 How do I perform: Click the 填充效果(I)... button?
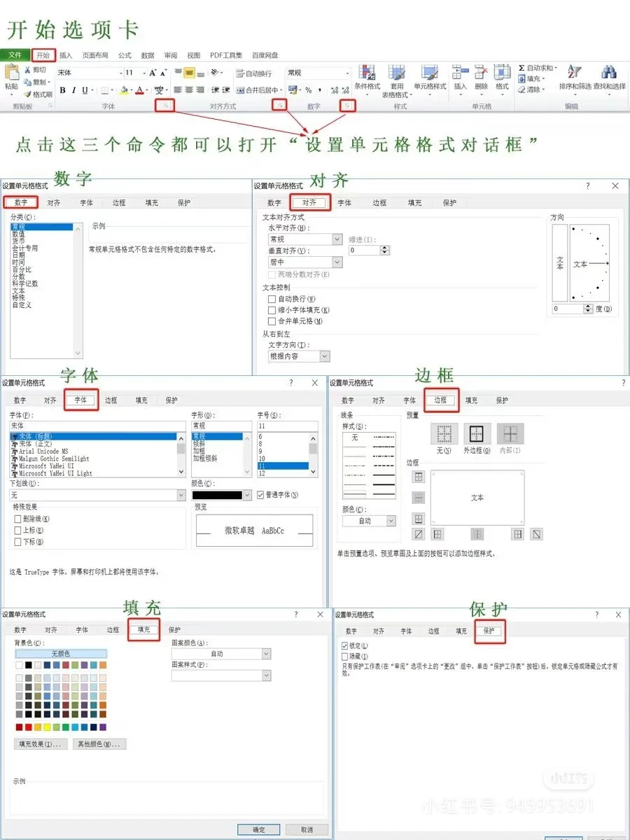[41, 745]
